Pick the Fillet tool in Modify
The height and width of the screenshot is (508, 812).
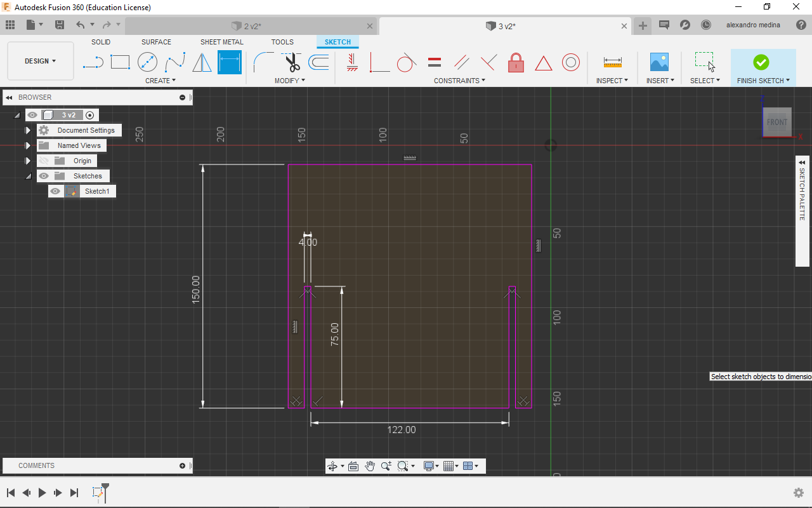(263, 62)
